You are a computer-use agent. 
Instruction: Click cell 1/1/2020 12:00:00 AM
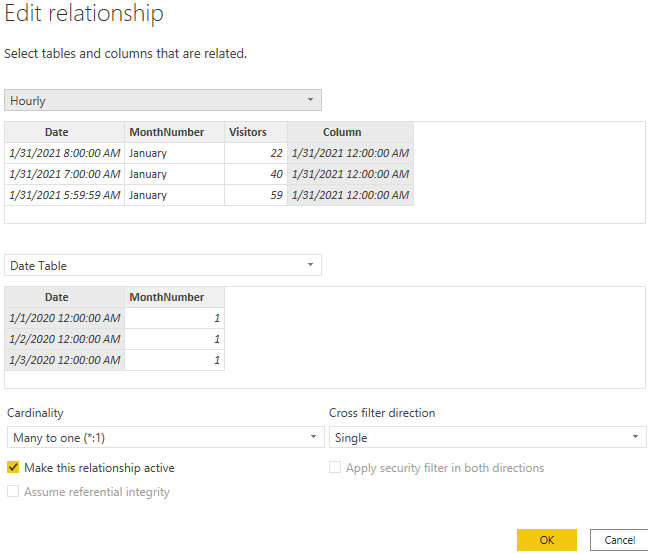pyautogui.click(x=64, y=318)
